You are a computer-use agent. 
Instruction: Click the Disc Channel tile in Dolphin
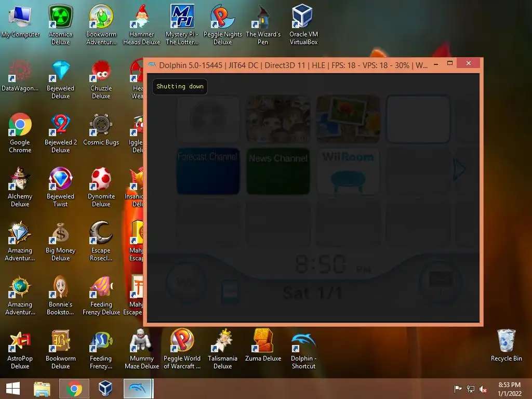[x=208, y=119]
